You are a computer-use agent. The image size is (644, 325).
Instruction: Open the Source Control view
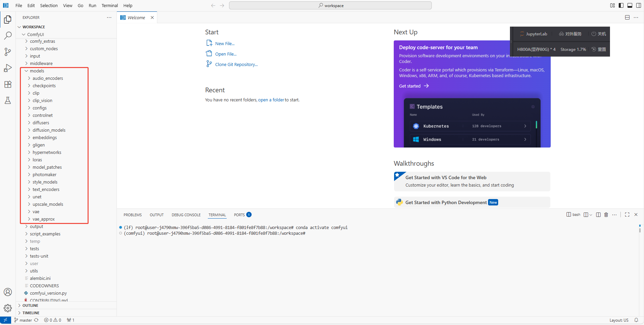[8, 52]
